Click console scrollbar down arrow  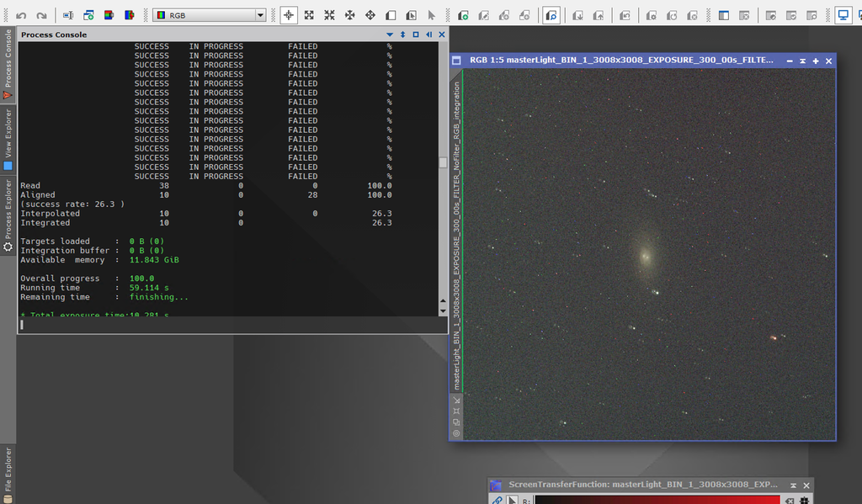click(443, 310)
